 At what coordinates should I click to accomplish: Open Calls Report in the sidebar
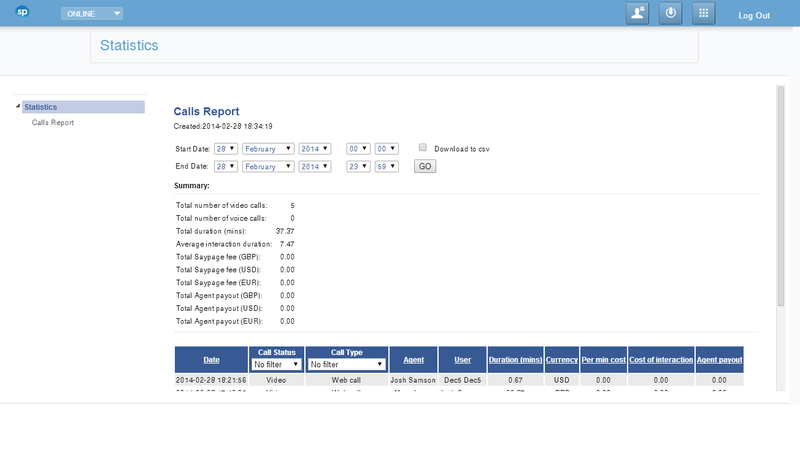point(53,123)
